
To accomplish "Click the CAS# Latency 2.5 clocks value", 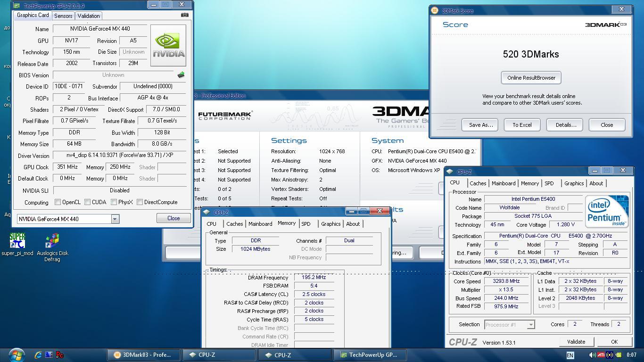I will tap(314, 294).
